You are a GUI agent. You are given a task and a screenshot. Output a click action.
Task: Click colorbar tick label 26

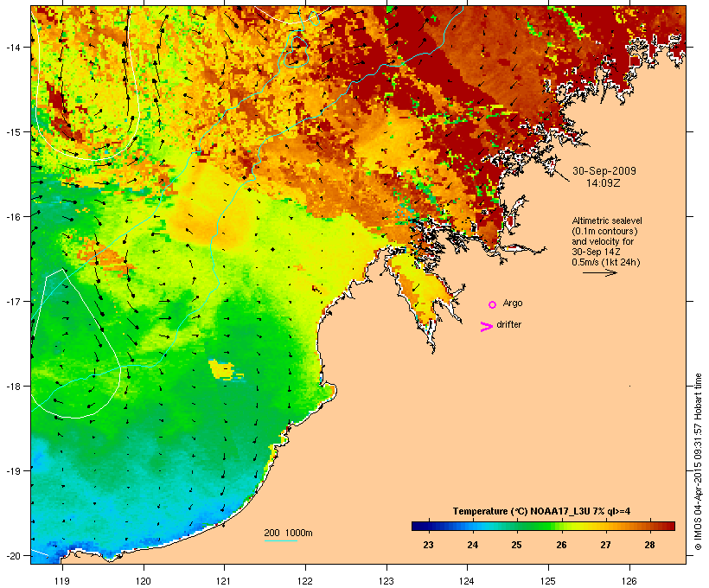point(561,545)
